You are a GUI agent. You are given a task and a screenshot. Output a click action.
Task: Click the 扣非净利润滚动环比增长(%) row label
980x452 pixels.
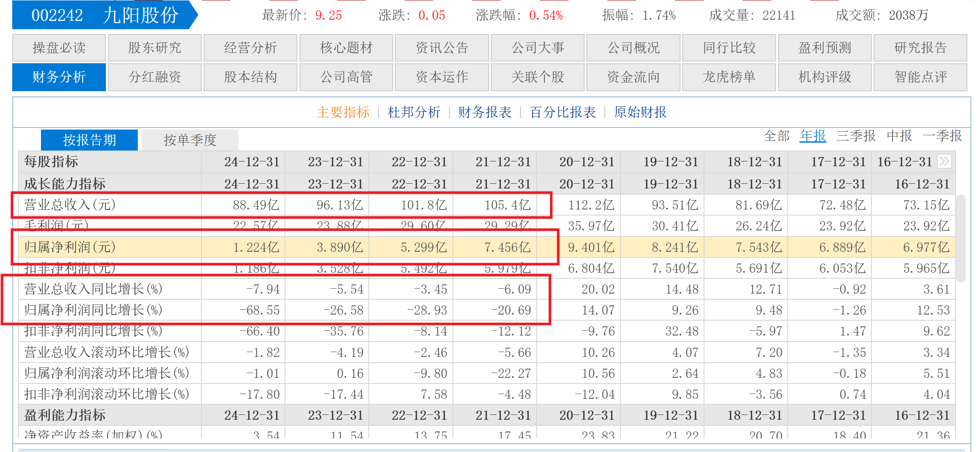[x=106, y=394]
